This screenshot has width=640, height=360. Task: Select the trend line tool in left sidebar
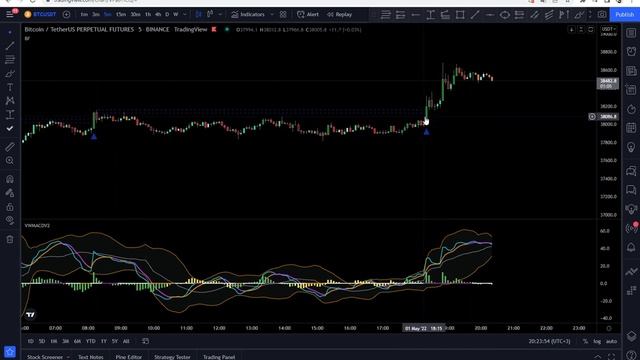click(10, 45)
